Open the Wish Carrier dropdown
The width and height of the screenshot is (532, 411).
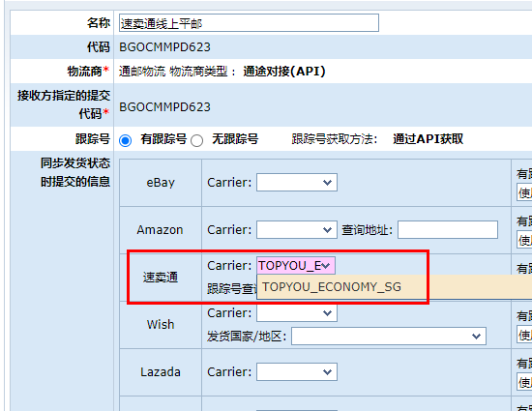(297, 312)
